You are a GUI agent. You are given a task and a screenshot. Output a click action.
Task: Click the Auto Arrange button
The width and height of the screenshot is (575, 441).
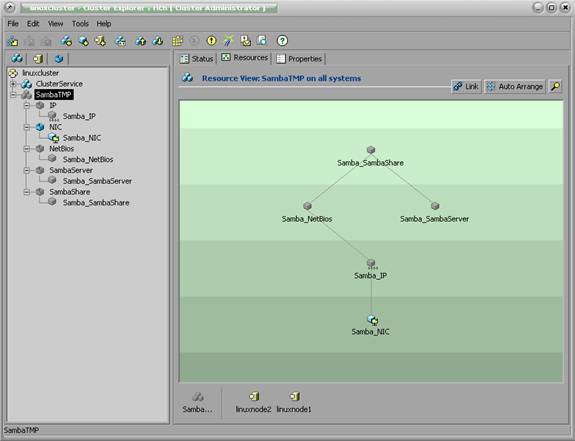[515, 87]
